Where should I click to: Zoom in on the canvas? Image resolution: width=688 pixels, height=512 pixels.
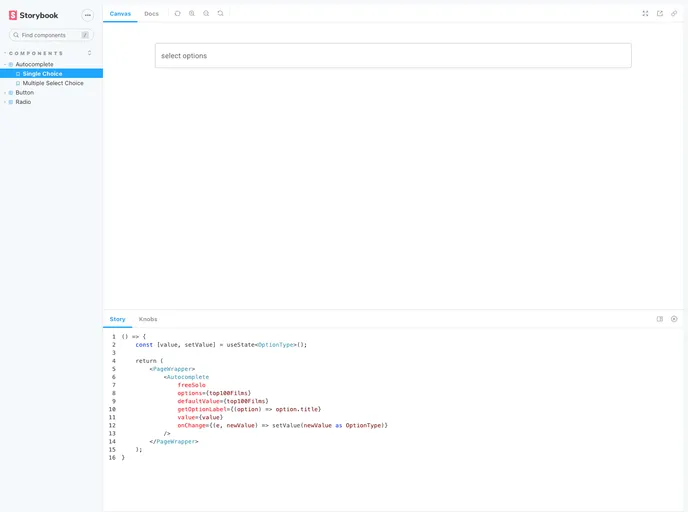192,14
